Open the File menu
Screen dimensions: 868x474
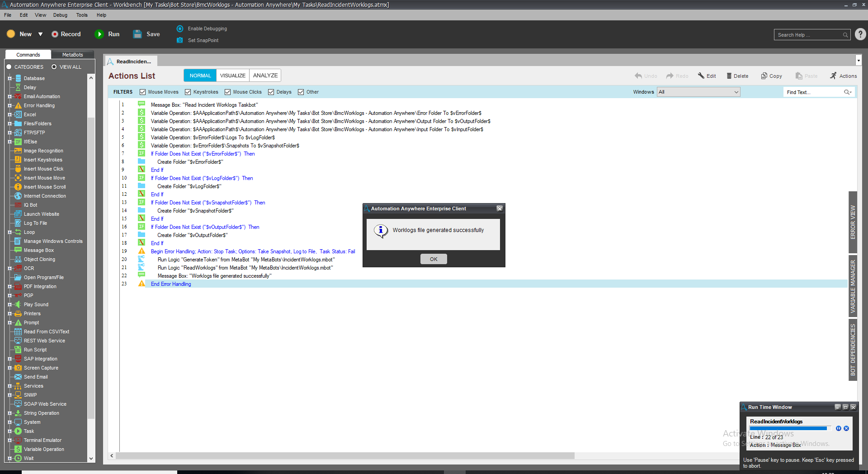(x=8, y=15)
